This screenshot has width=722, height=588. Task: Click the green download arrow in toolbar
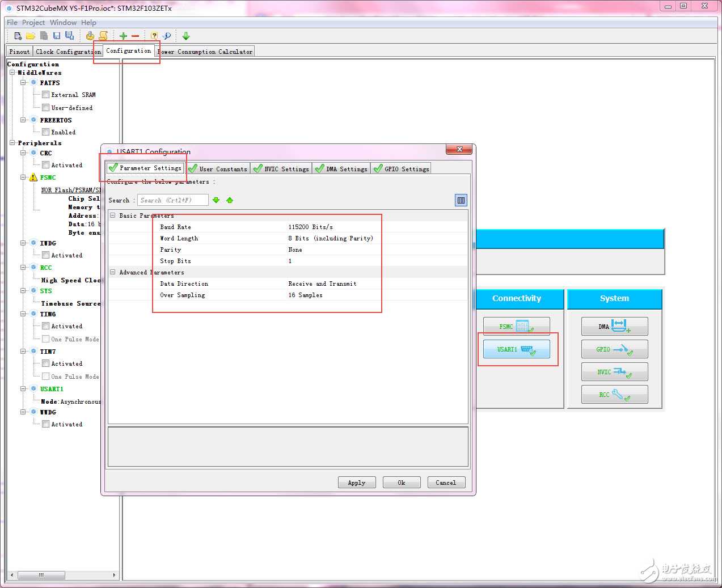coord(186,36)
